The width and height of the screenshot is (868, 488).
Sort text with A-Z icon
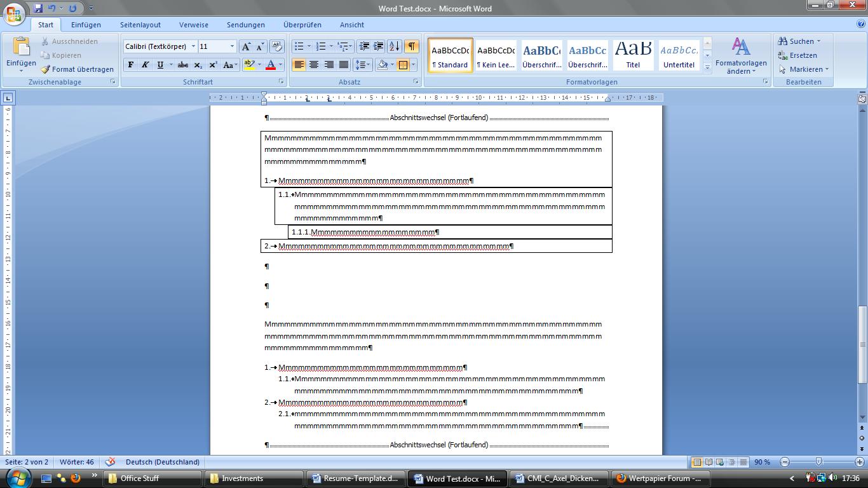[x=395, y=46]
